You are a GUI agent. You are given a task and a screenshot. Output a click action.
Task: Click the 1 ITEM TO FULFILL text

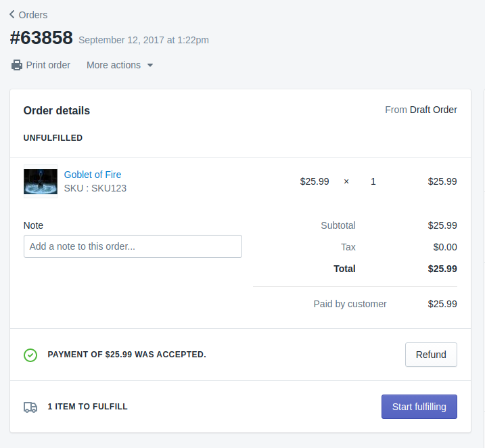(87, 407)
